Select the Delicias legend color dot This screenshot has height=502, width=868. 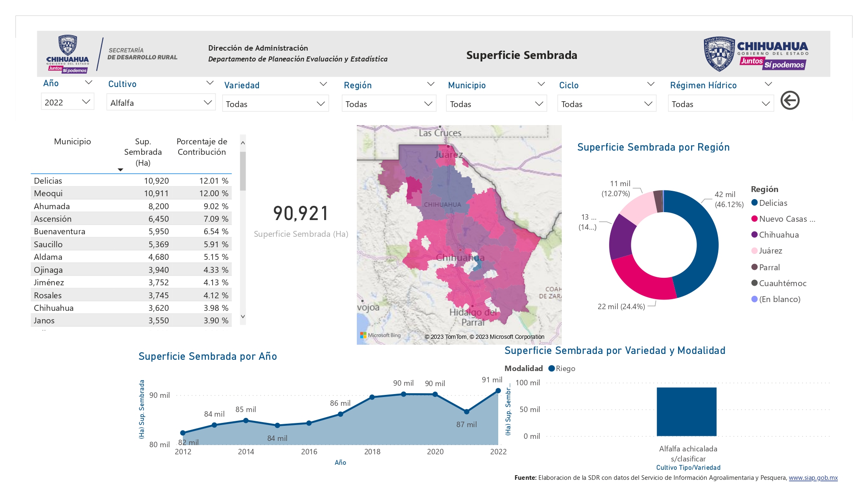[754, 202]
